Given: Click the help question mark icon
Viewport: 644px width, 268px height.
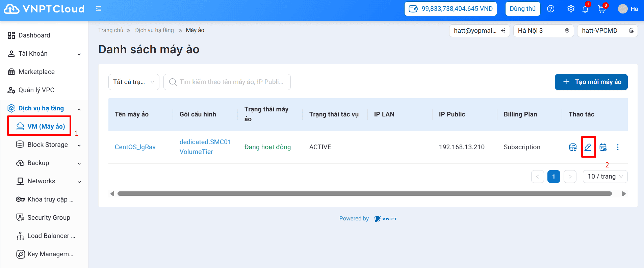Looking at the screenshot, I should click(551, 9).
